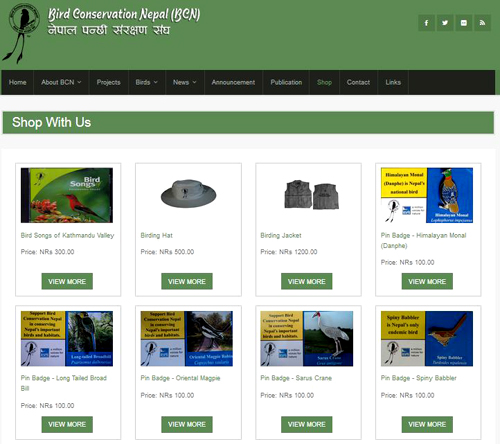Click the Bird Songs CD cover thumbnail
This screenshot has width=500, height=444.
(67, 195)
